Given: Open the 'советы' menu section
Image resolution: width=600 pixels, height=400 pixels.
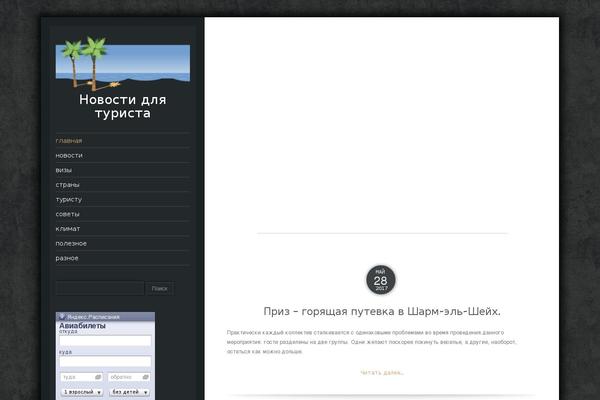Looking at the screenshot, I should click(68, 214).
